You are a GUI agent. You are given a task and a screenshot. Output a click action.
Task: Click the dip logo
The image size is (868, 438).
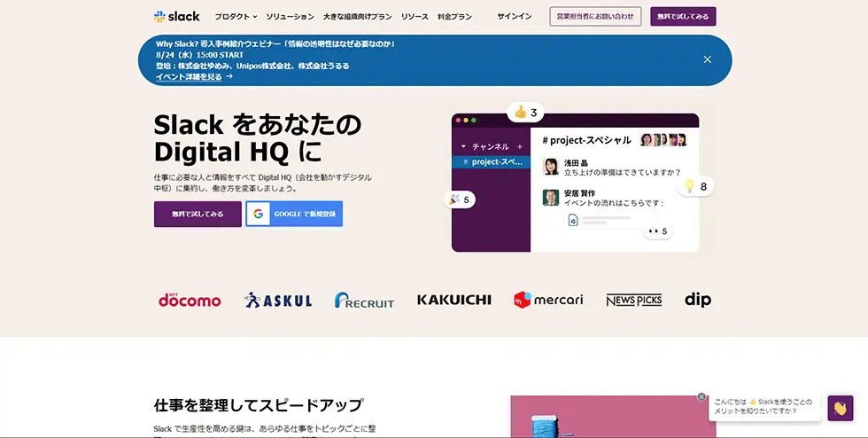pos(698,300)
